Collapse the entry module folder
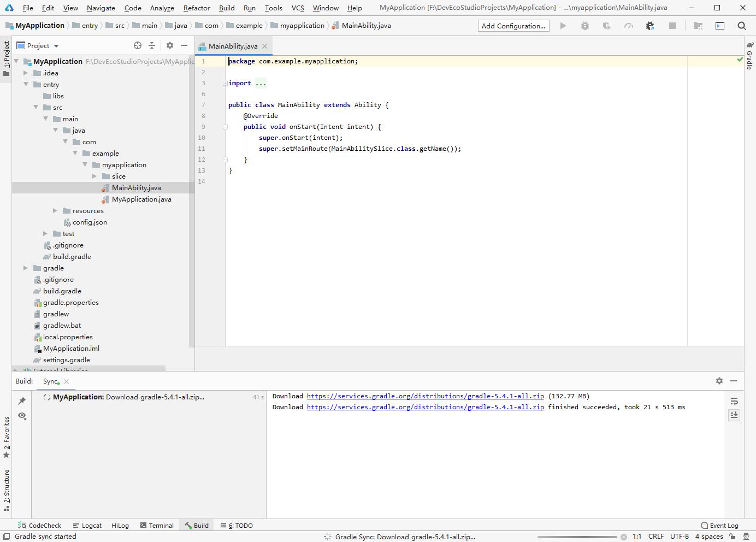 click(26, 84)
